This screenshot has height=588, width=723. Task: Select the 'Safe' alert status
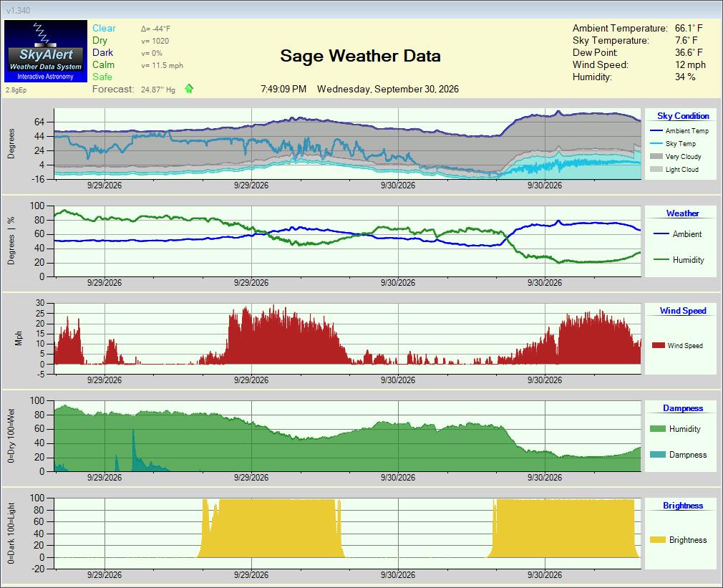click(x=102, y=77)
